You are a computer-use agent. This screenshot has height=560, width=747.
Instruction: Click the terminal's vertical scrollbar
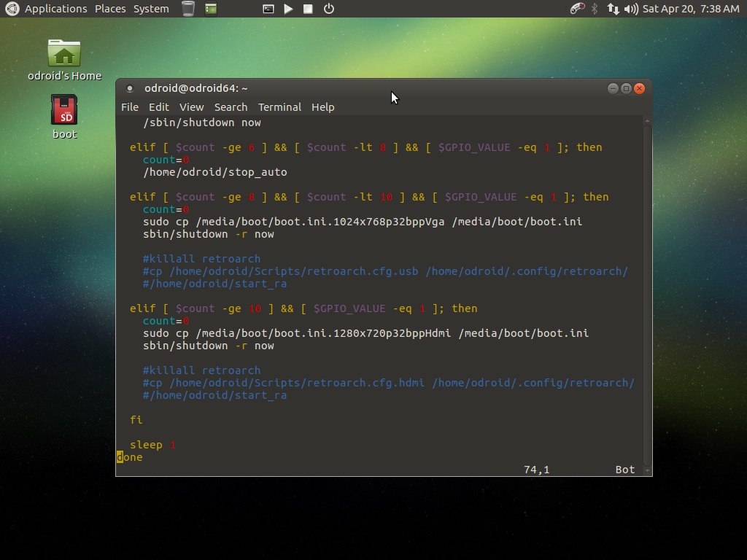pos(647,292)
